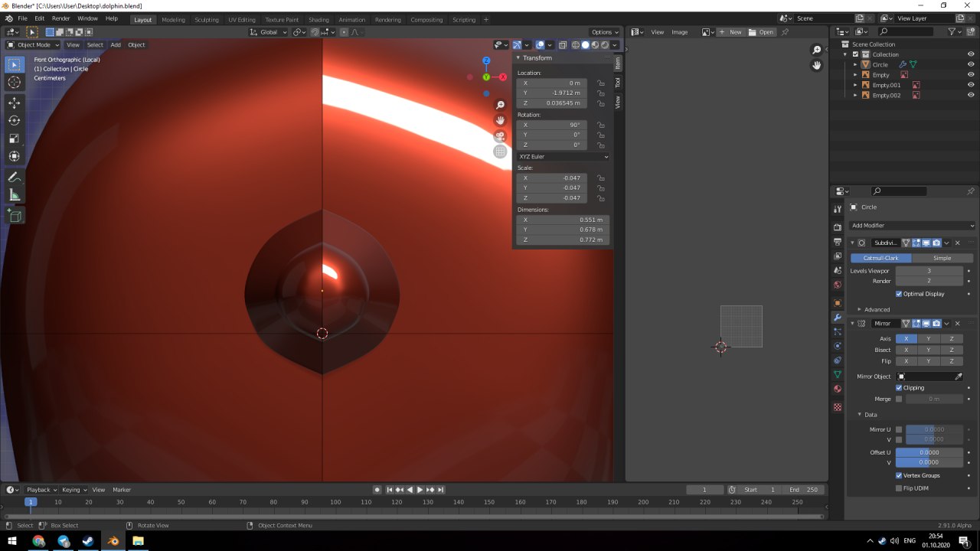This screenshot has width=980, height=551.
Task: Switch to the Sculpting workspace tab
Action: point(206,20)
